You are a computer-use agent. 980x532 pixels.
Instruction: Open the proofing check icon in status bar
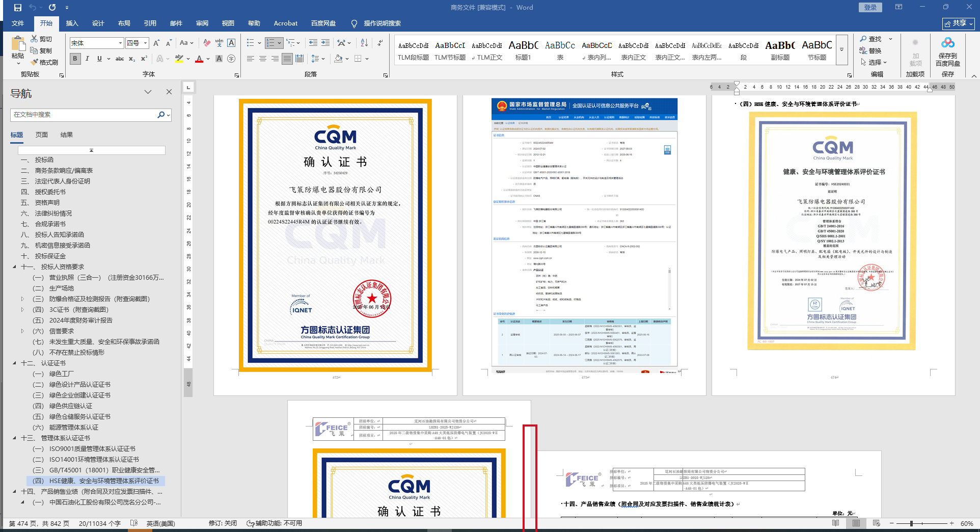tap(134, 523)
